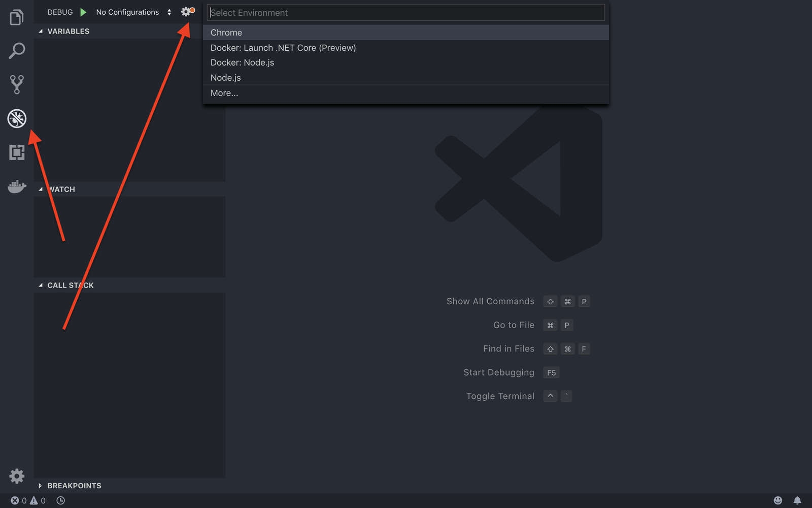The image size is (812, 508).
Task: Open the Manage settings gear
Action: [17, 476]
